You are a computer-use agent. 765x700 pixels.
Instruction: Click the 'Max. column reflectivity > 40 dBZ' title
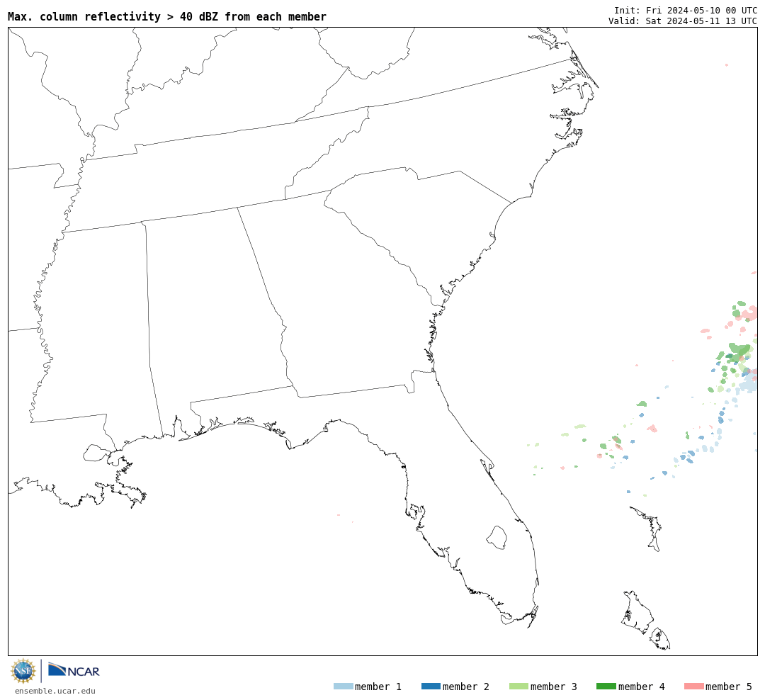coord(167,16)
